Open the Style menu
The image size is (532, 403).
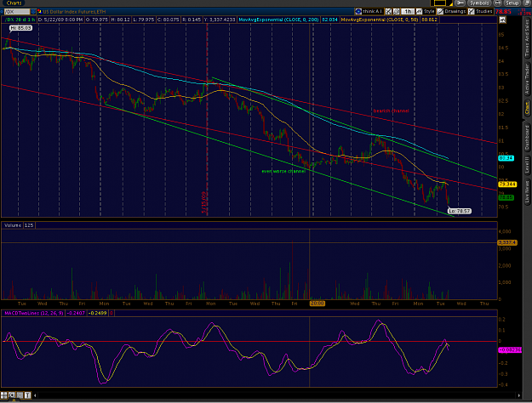tap(426, 11)
